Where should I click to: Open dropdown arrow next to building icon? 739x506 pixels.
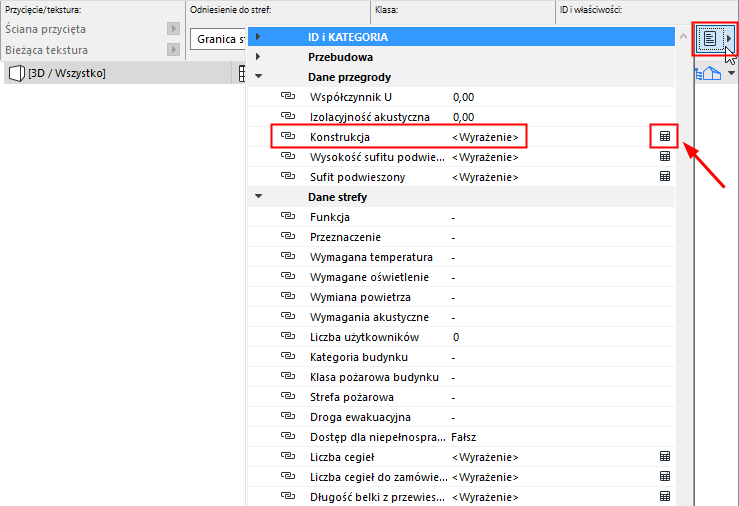tap(731, 73)
